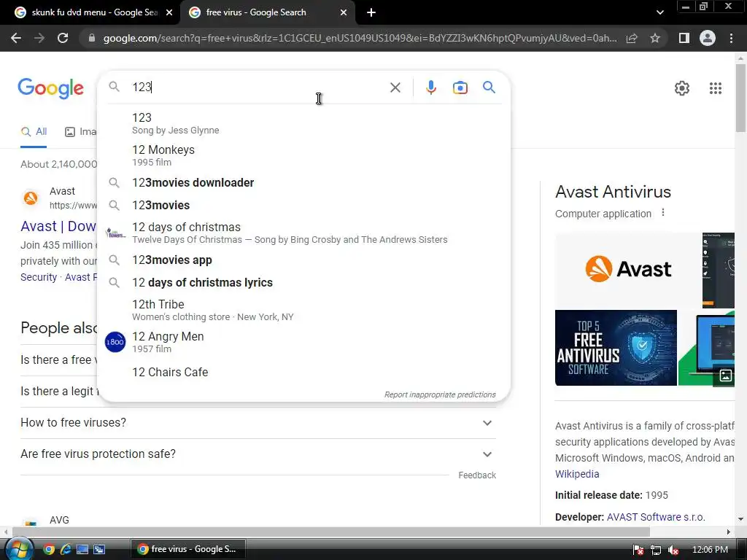Viewport: 747px width, 560px height.
Task: Bookmark this page with the star icon
Action: click(x=655, y=38)
